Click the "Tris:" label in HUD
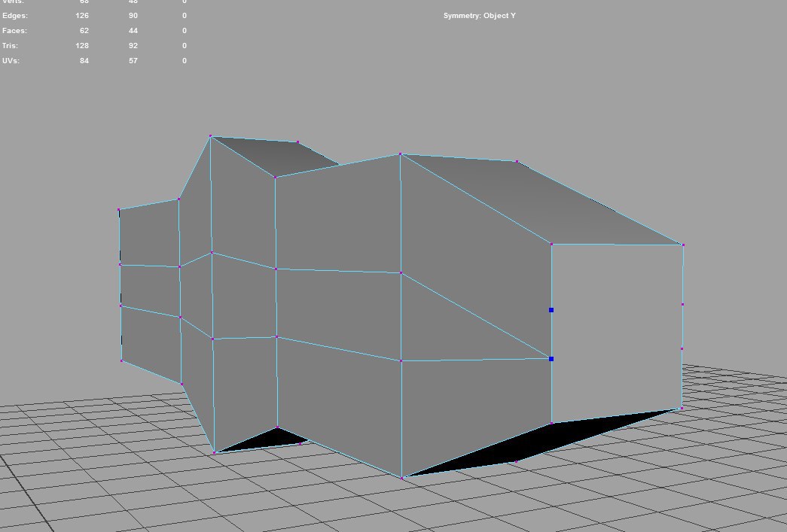Screen dimensions: 787x532 (x=10, y=46)
